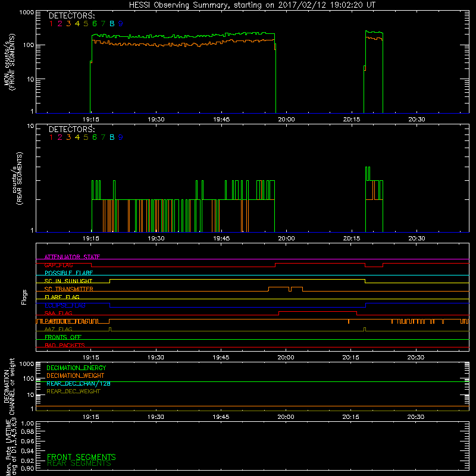This screenshot has height=476, width=476.
Task: Select detector 3 in front segments legend
Action: pos(68,24)
